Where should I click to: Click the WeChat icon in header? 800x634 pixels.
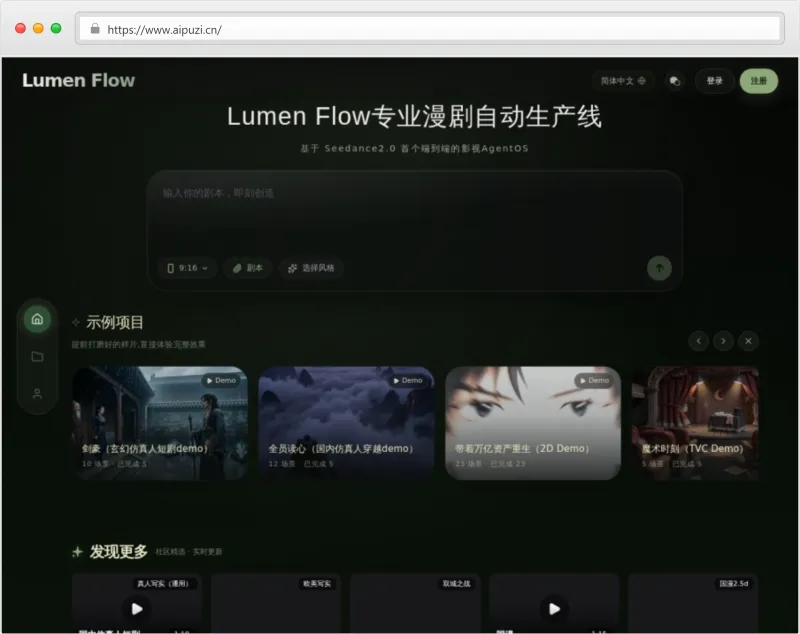point(674,81)
